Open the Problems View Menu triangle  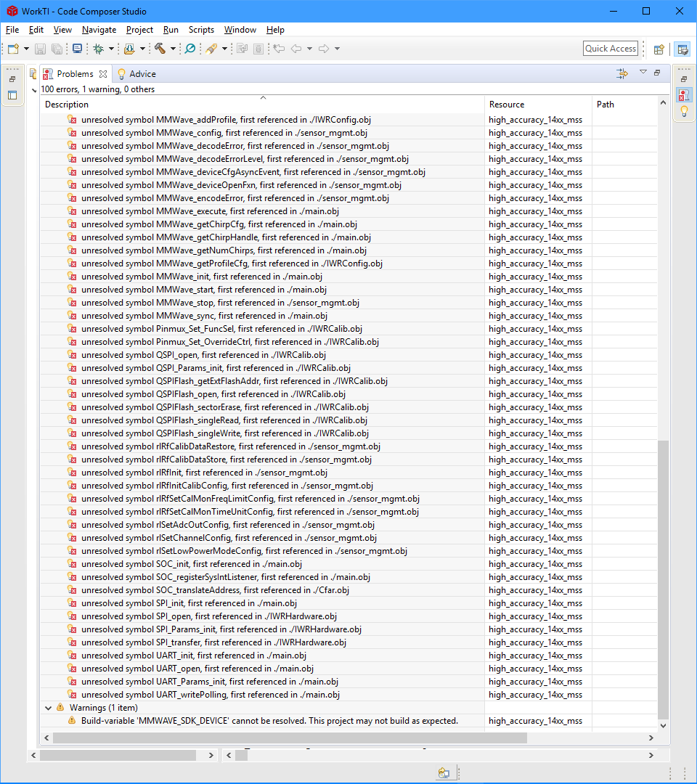pyautogui.click(x=643, y=73)
